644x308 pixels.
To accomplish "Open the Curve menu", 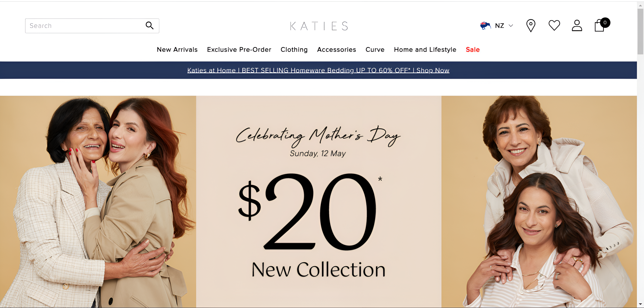I will click(x=375, y=50).
